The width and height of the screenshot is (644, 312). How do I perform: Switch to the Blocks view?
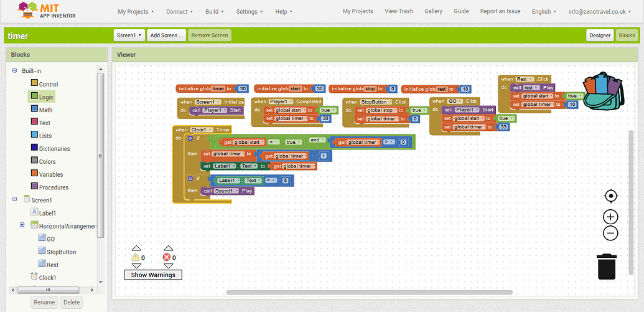coord(627,35)
